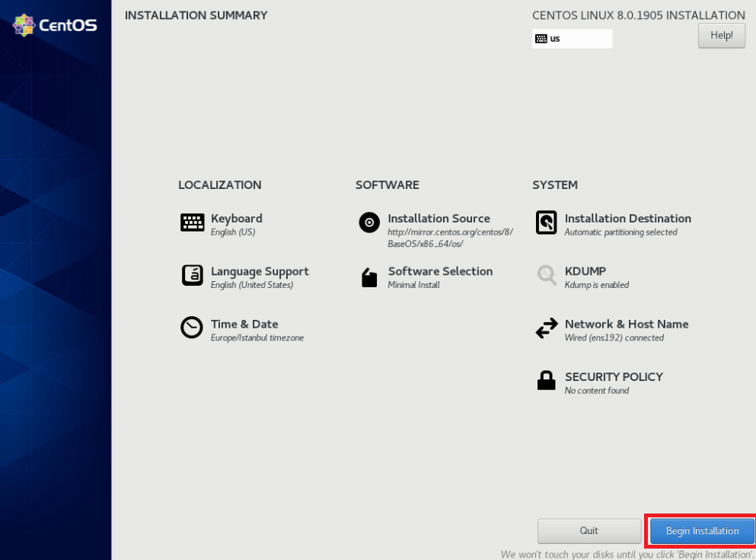756x560 pixels.
Task: Open the Installation Source label
Action: (x=439, y=219)
